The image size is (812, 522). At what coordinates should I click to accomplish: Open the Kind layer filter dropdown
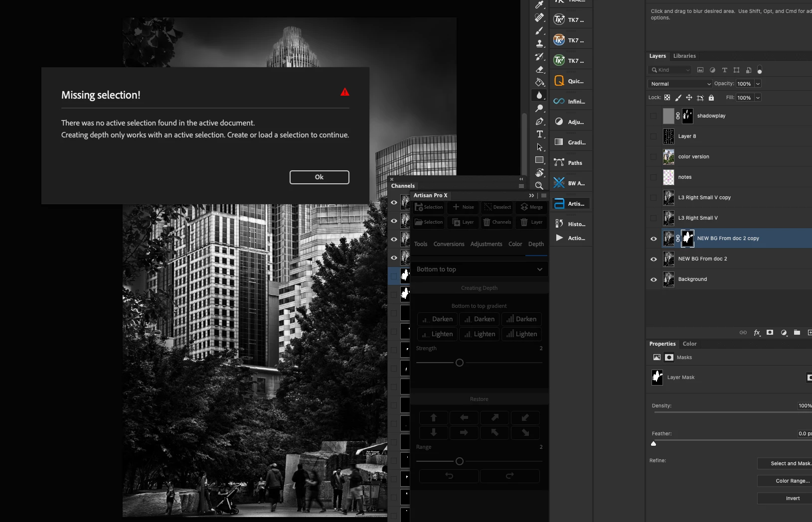670,70
